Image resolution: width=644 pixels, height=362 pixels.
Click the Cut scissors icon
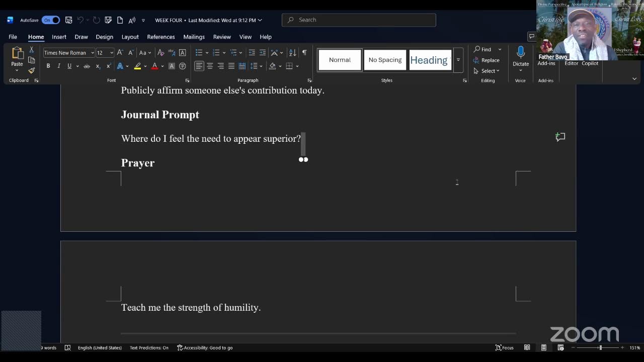point(31,49)
